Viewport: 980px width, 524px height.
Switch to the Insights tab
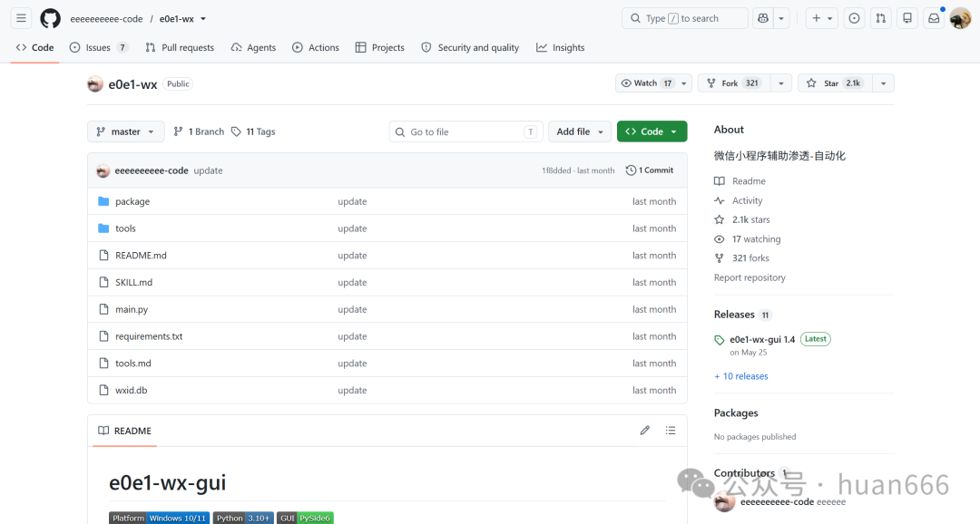pos(561,47)
